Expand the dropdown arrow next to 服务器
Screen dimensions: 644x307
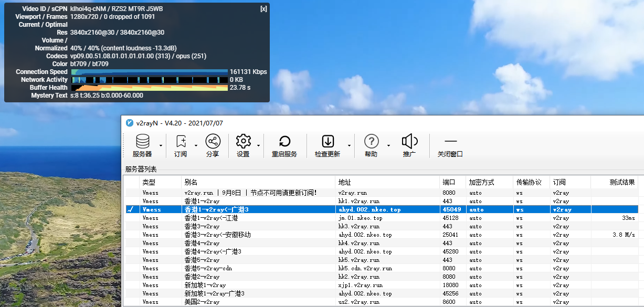point(160,145)
